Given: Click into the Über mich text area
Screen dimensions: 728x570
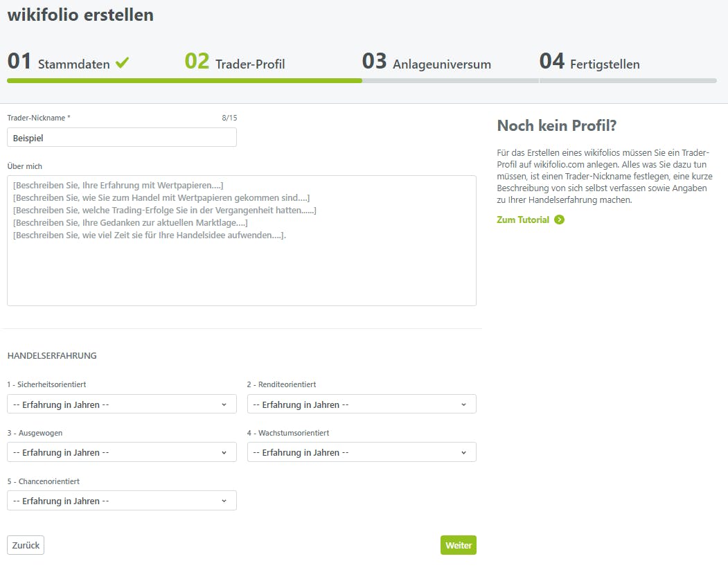Looking at the screenshot, I should 242,240.
